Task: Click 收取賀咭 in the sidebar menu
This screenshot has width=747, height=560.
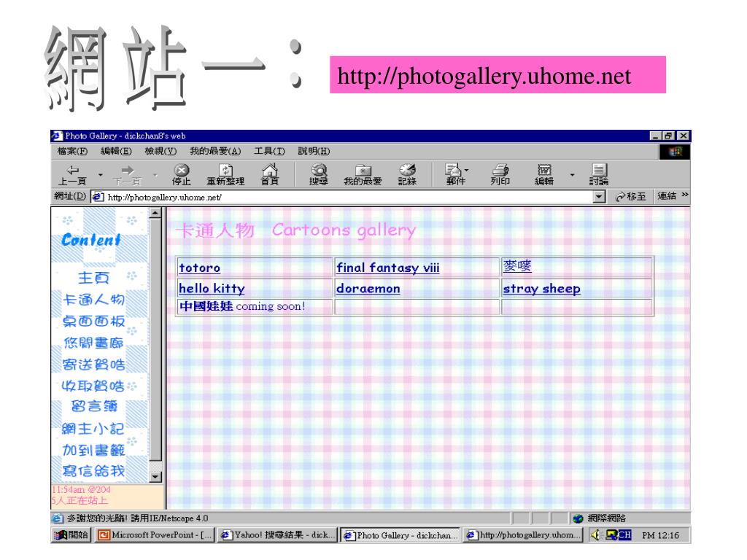Action: [93, 386]
